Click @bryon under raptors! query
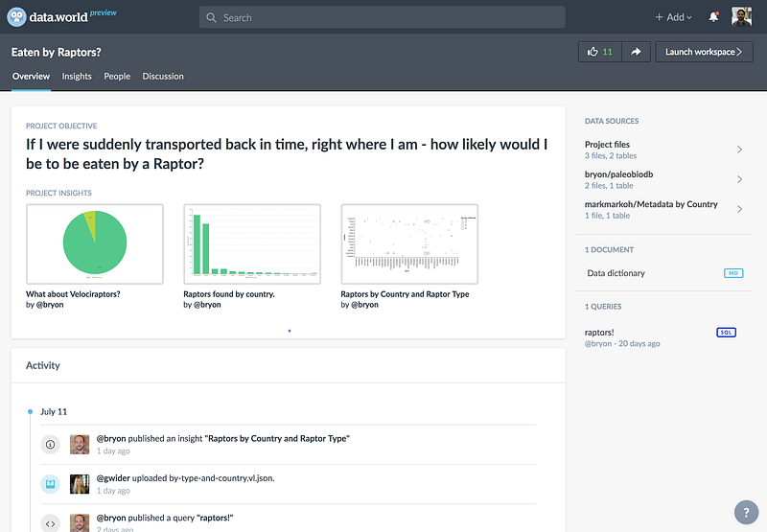The image size is (767, 532). point(597,344)
